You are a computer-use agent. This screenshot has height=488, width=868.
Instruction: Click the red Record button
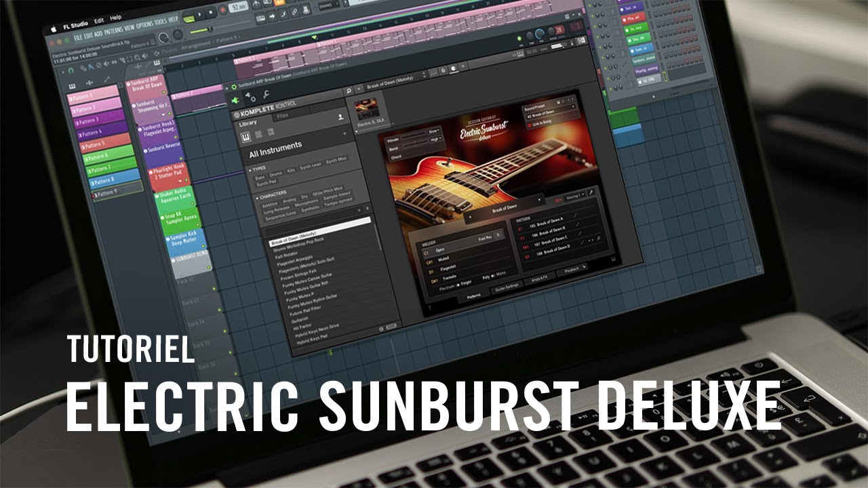pos(223,10)
